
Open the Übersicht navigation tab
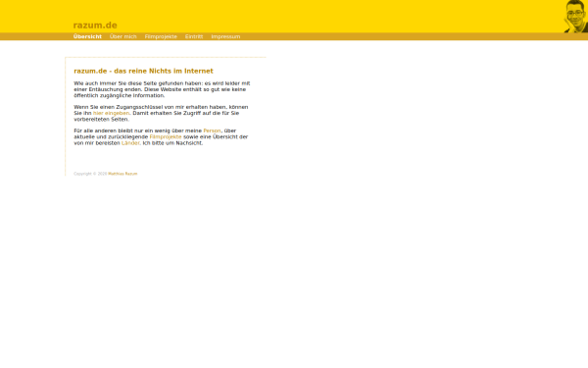[87, 36]
